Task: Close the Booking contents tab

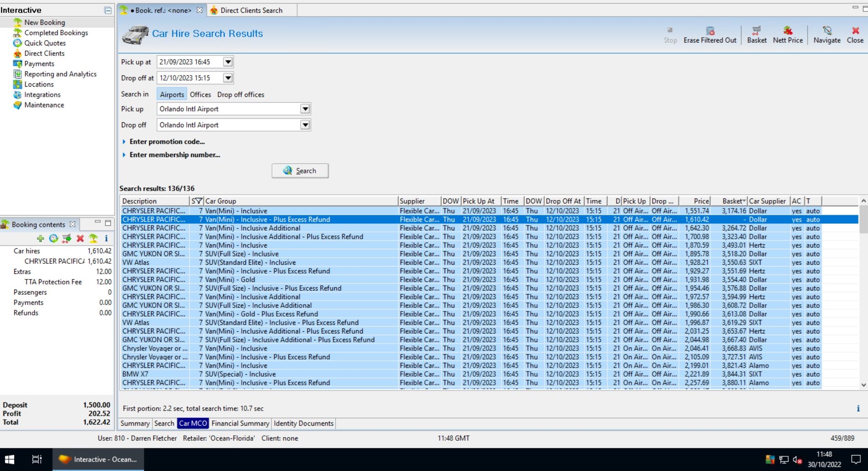Action: [x=72, y=224]
